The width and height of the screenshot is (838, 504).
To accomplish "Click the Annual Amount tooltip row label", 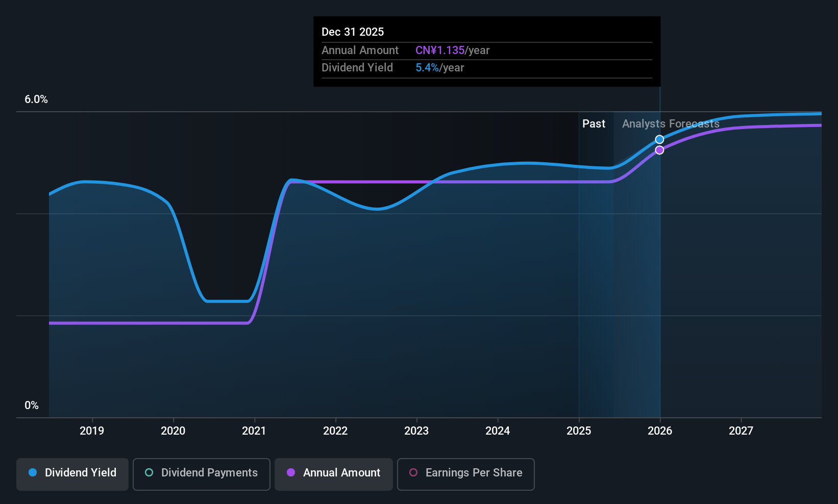I will [x=360, y=51].
